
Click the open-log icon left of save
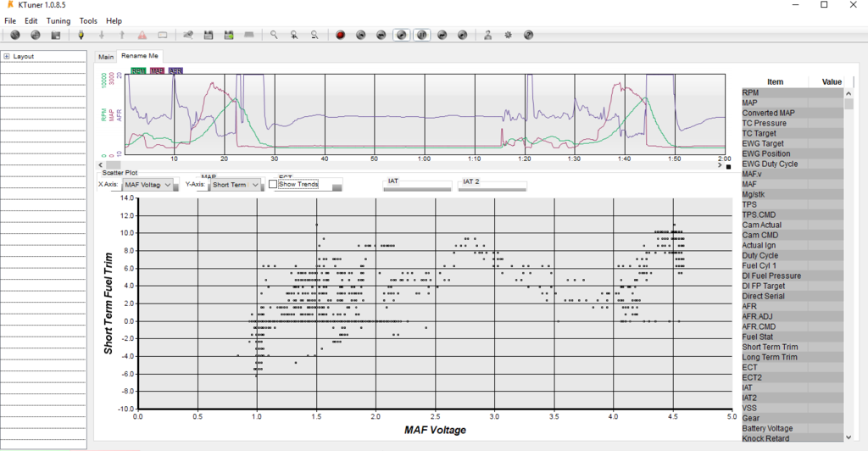tap(188, 35)
